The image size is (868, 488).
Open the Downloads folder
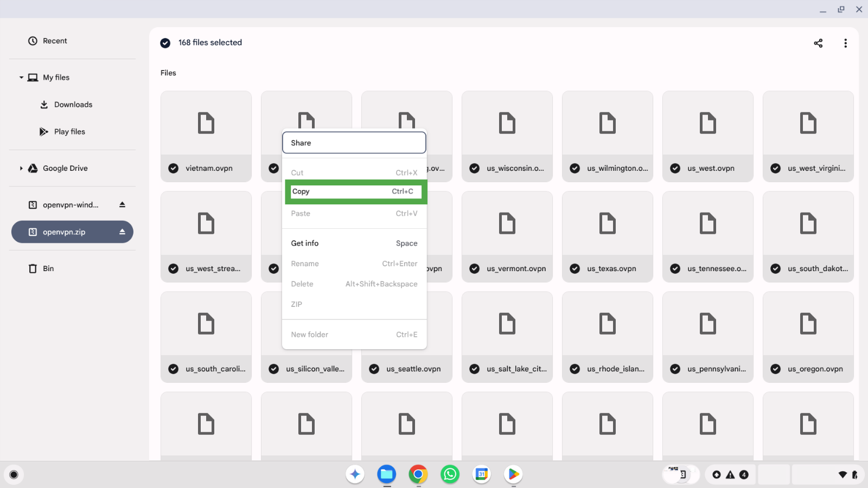tap(72, 105)
